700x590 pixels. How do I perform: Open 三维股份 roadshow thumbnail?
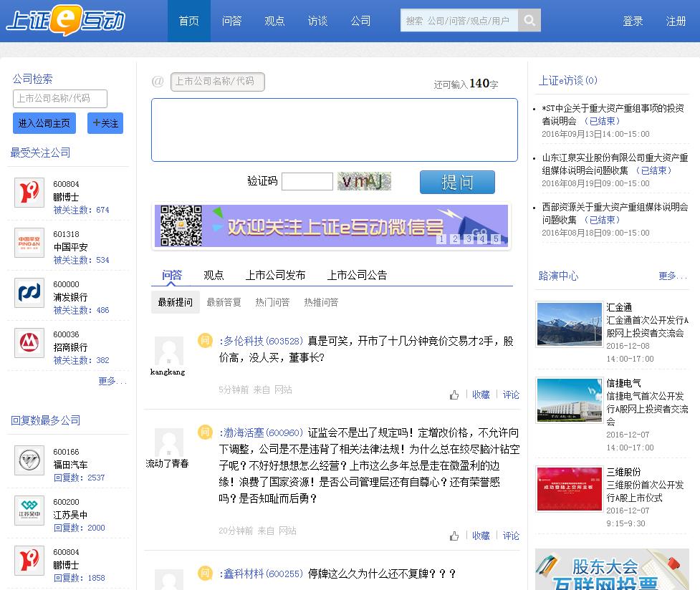coord(569,489)
